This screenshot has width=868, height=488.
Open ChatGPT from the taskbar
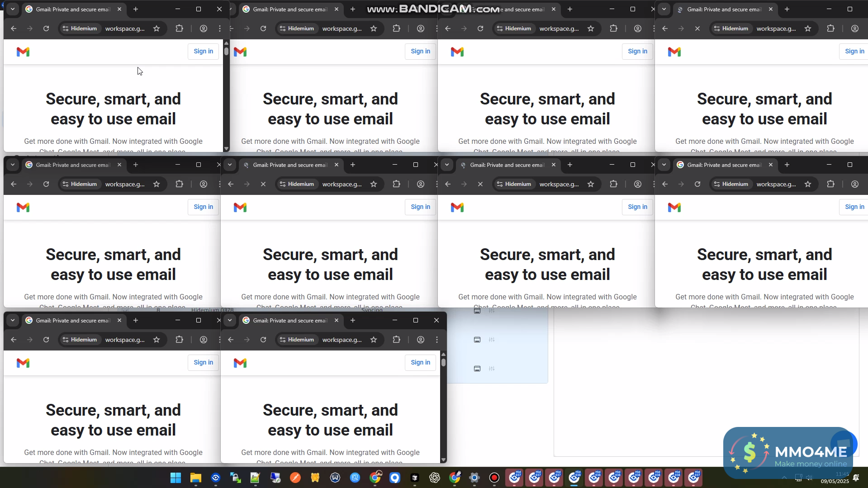435,478
